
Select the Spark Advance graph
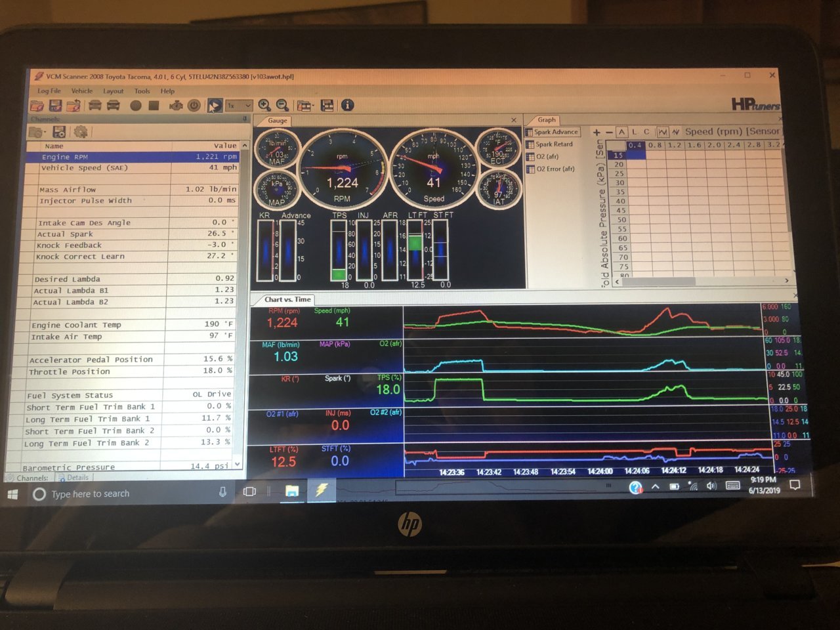[552, 132]
